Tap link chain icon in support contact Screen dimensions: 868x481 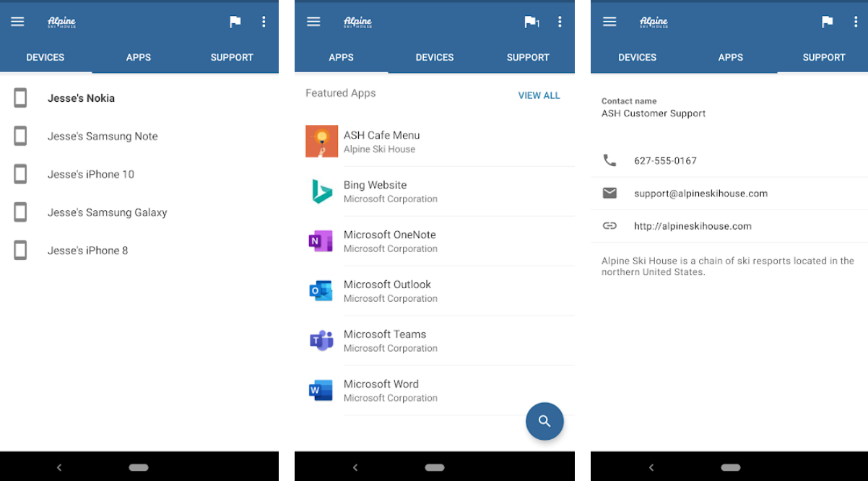click(610, 226)
